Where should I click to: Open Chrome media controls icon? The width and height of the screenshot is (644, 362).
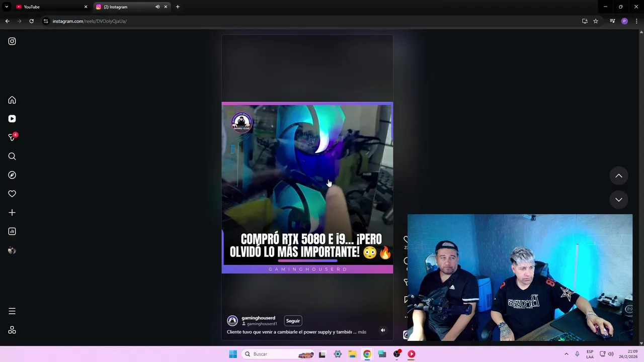pyautogui.click(x=612, y=21)
